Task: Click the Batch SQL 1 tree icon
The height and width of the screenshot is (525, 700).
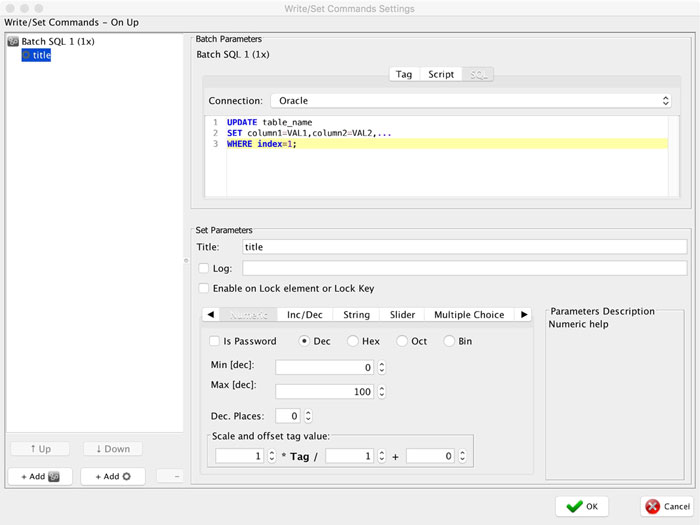Action: [x=13, y=42]
